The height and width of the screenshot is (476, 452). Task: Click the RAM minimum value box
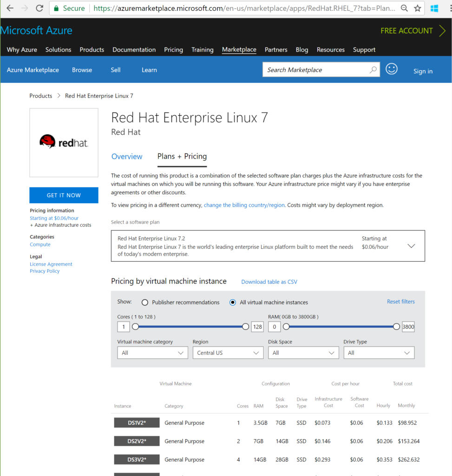274,327
